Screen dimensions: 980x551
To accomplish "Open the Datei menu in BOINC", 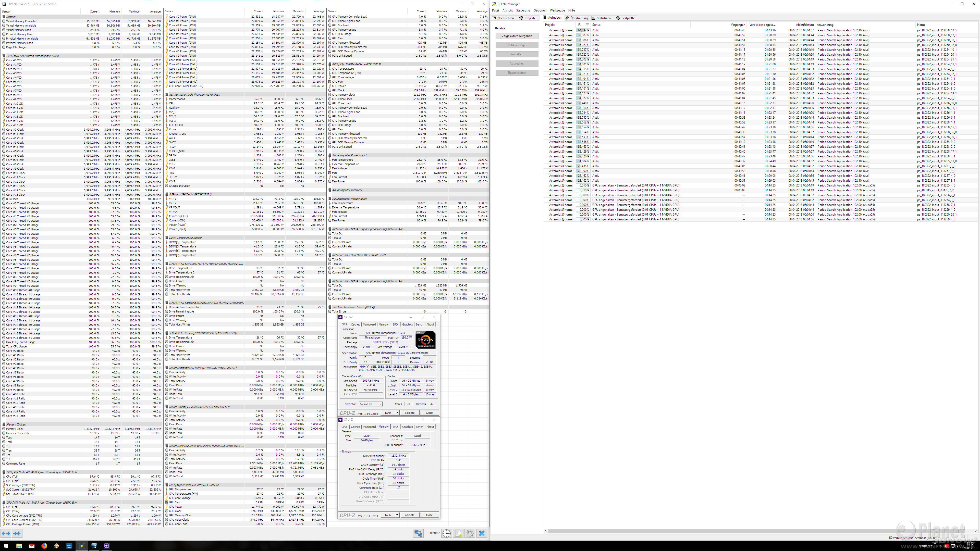I will click(495, 11).
